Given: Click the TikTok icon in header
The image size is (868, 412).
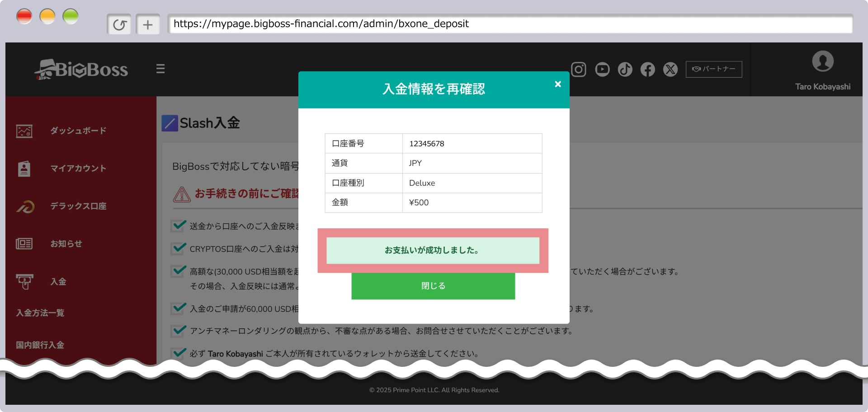Looking at the screenshot, I should (x=625, y=69).
